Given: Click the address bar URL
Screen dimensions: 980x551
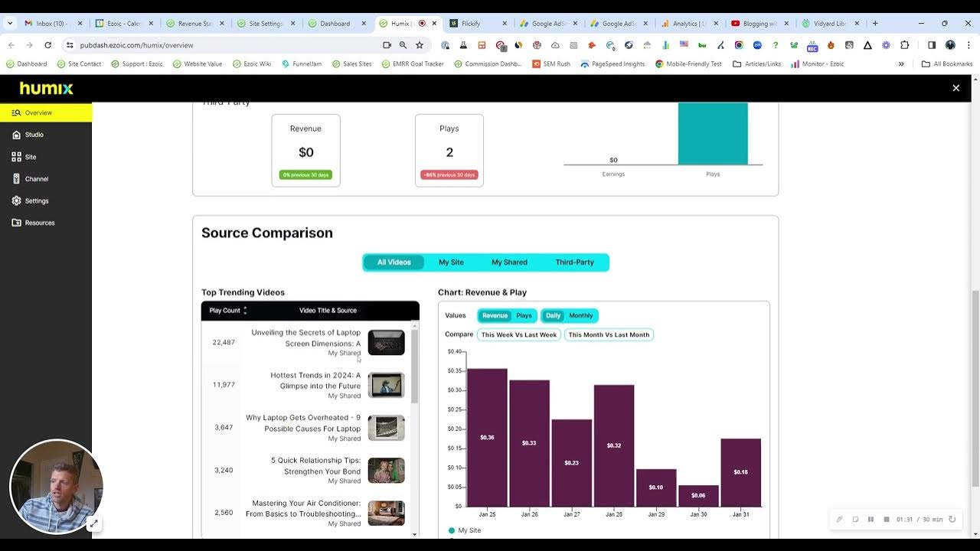Looking at the screenshot, I should coord(136,45).
